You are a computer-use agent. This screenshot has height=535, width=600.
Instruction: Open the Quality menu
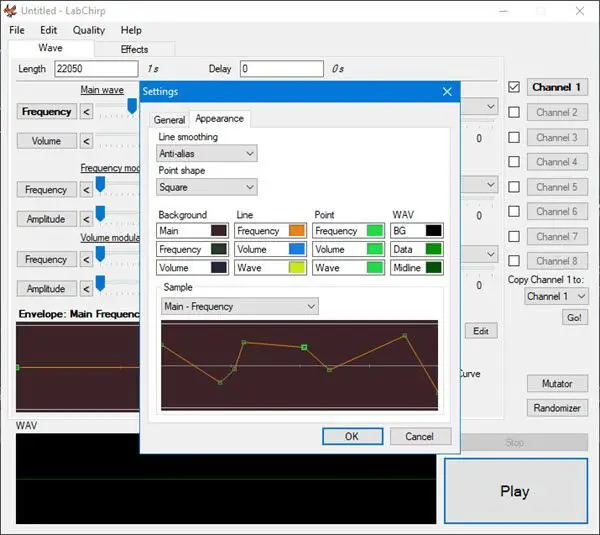click(89, 30)
